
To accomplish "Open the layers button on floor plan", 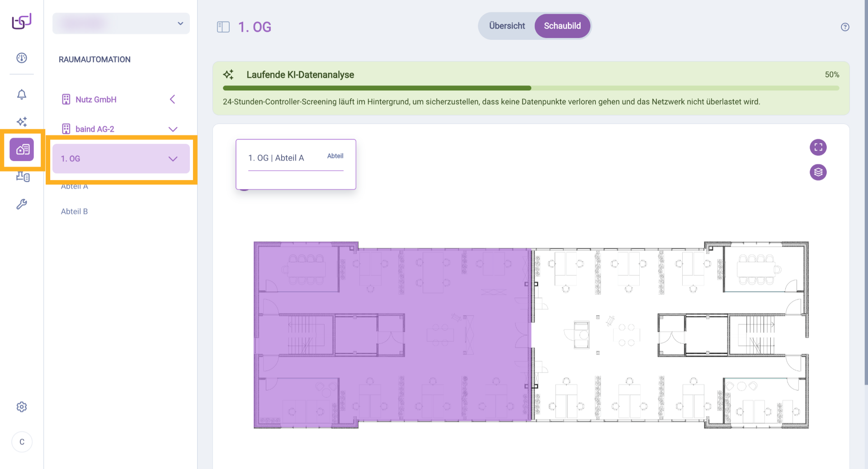I will [x=818, y=172].
